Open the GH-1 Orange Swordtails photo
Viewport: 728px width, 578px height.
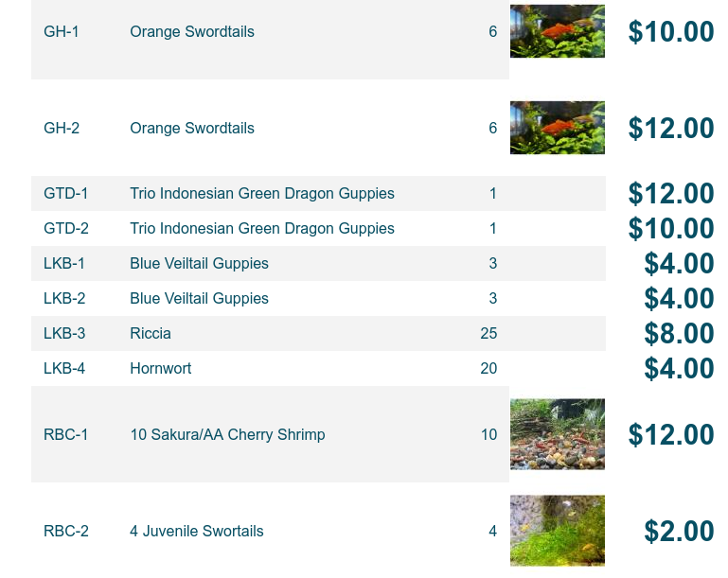tap(558, 31)
